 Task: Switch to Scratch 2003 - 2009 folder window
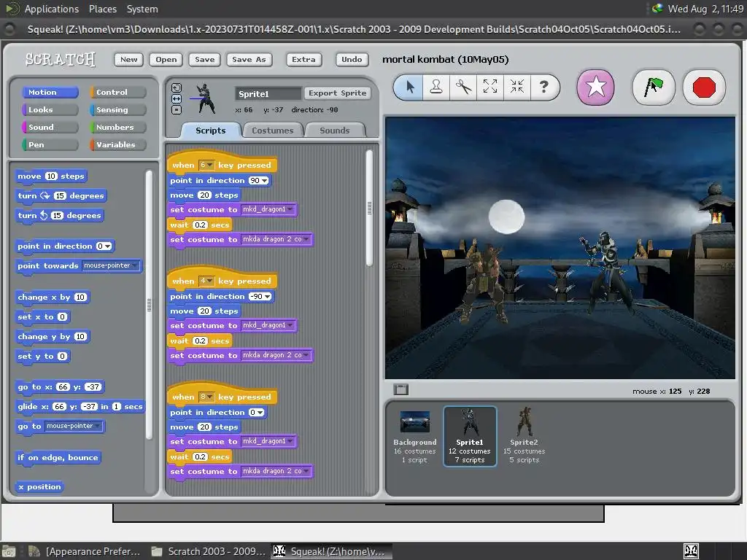point(208,551)
